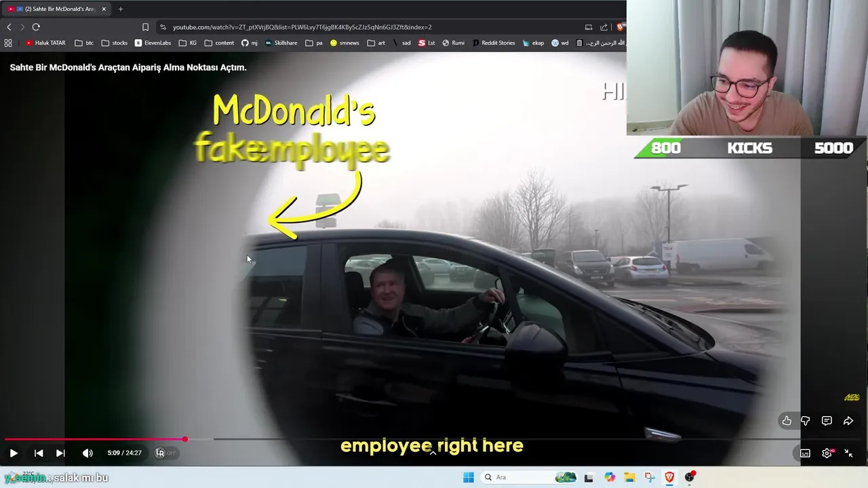
Task: Open ElevenLabs bookmark
Action: [153, 43]
